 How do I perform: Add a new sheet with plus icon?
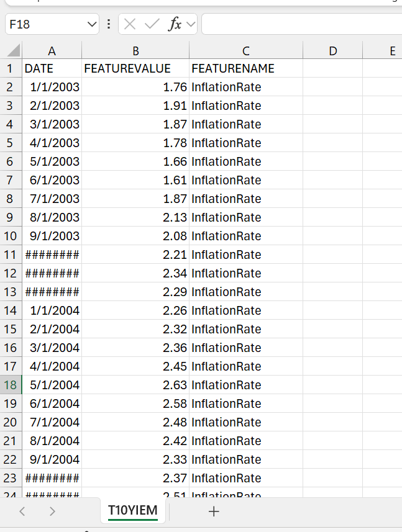pyautogui.click(x=214, y=512)
